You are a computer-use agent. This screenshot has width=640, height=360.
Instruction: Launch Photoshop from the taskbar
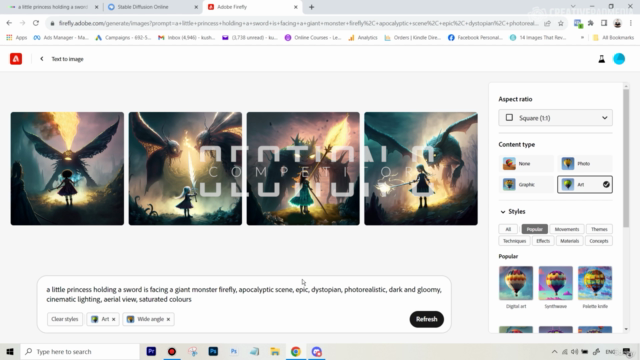(x=213, y=351)
